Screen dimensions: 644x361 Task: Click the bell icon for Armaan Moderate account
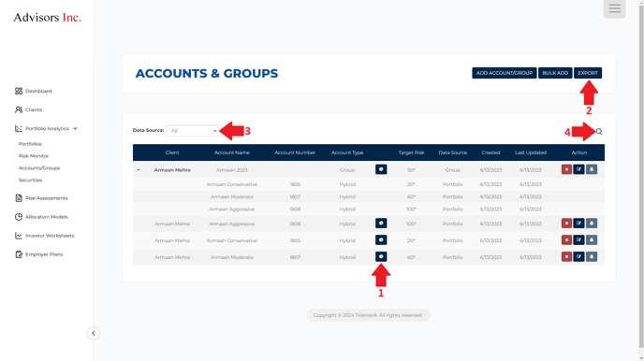[x=592, y=257]
